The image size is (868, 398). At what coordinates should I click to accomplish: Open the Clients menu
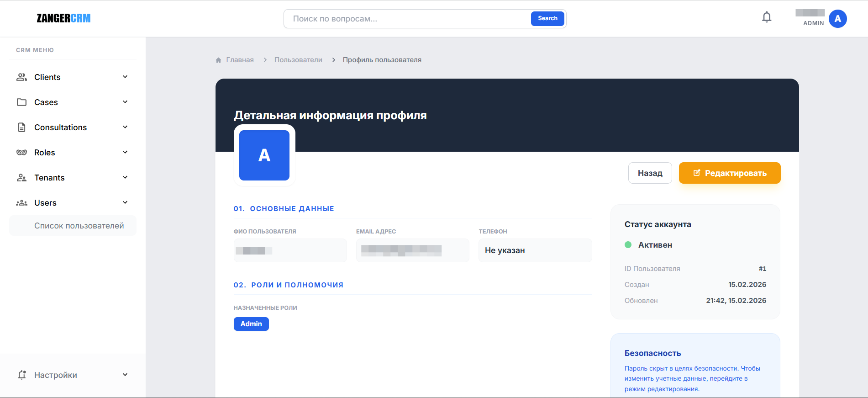point(73,77)
